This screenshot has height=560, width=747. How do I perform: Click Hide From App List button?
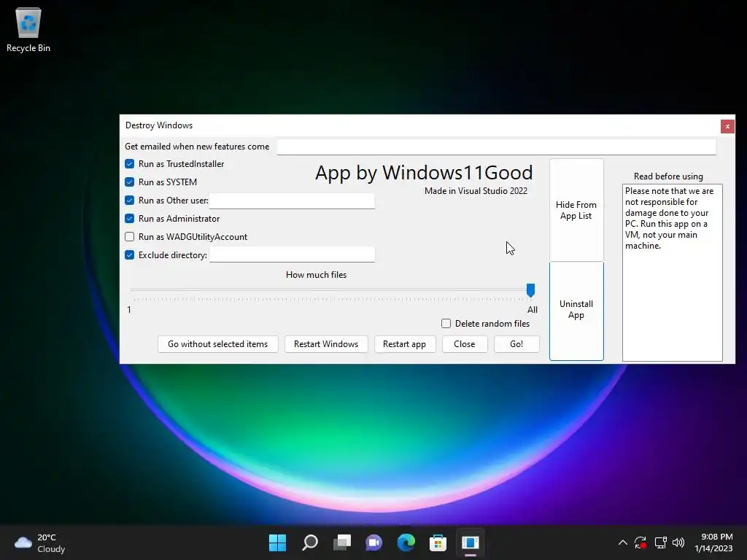576,210
